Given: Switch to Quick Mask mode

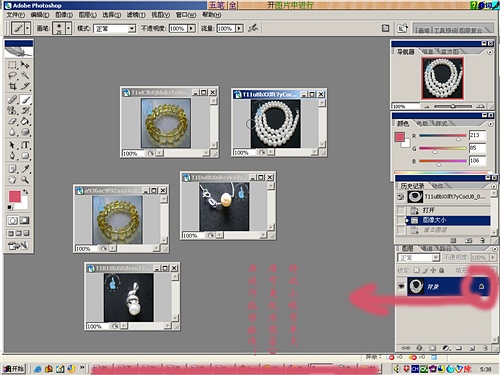Looking at the screenshot, I should [x=24, y=220].
